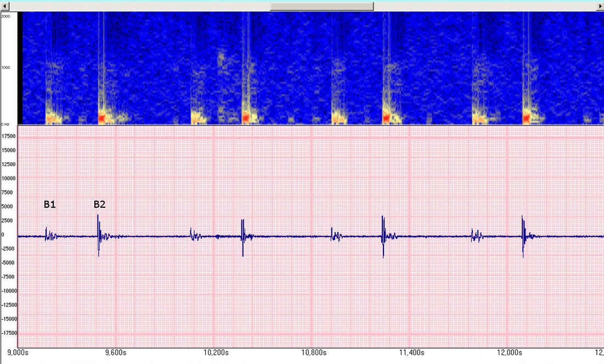Click the 17500 amplitude axis label
Viewport: 604px width, 364px height.
(9, 136)
